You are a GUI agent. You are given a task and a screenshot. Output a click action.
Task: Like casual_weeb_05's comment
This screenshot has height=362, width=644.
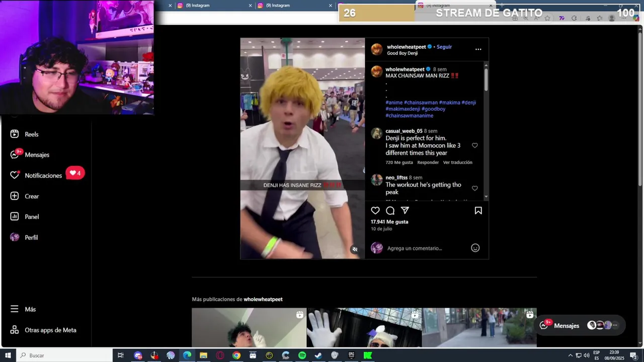(x=474, y=145)
